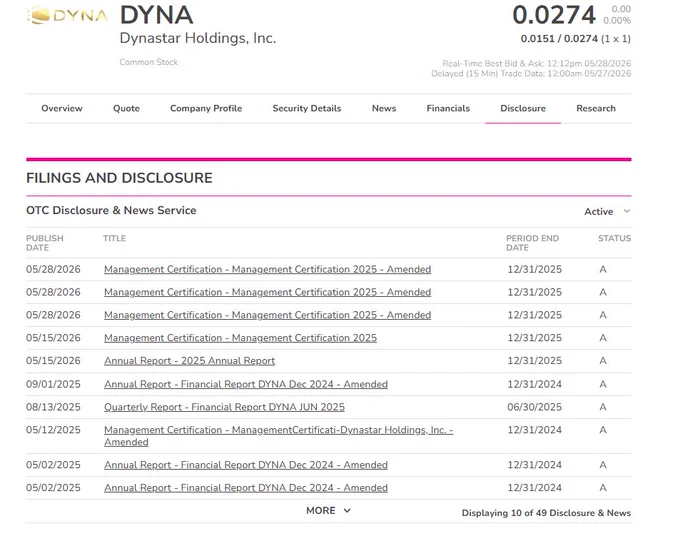Click the PERIOD END DATE column header

[533, 243]
